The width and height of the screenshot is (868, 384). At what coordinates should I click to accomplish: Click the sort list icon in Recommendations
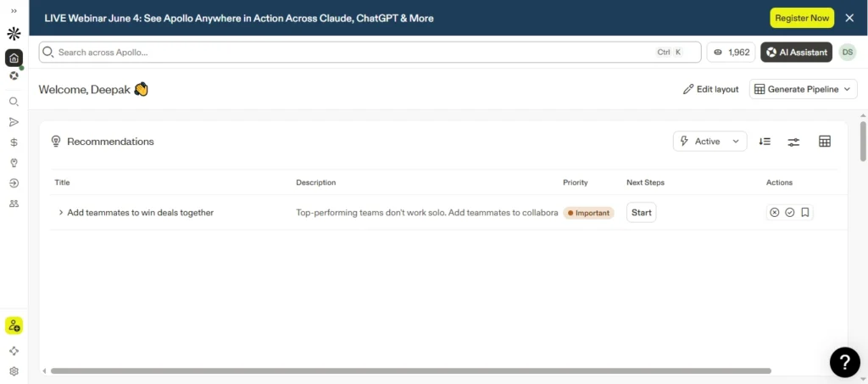coord(765,141)
